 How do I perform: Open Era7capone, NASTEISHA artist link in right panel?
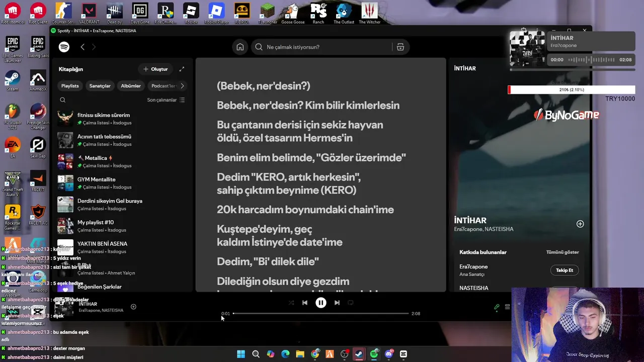pyautogui.click(x=484, y=229)
